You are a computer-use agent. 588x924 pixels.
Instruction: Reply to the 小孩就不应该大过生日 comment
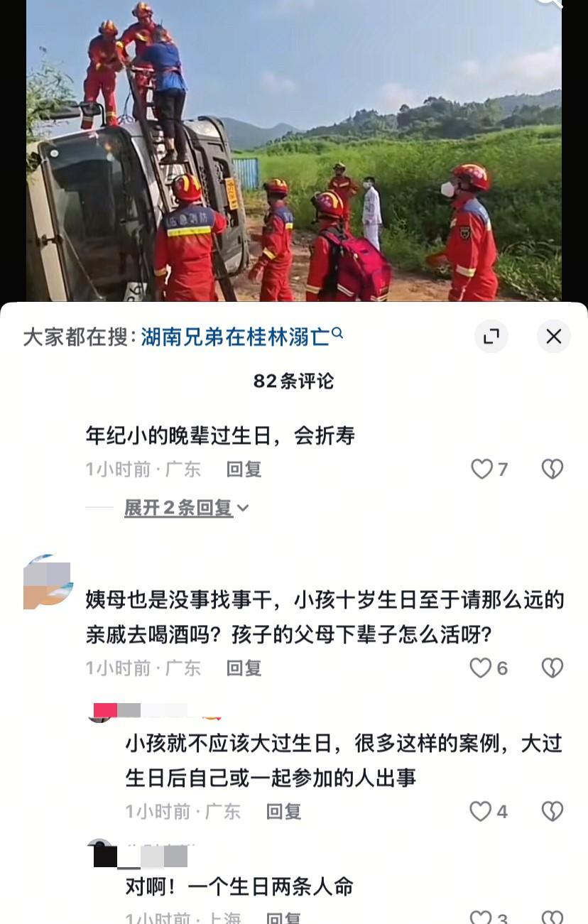(283, 811)
